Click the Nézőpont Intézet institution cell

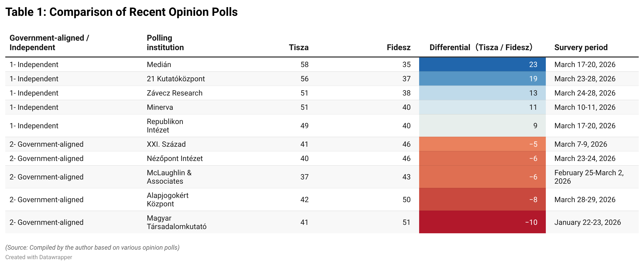pos(175,159)
